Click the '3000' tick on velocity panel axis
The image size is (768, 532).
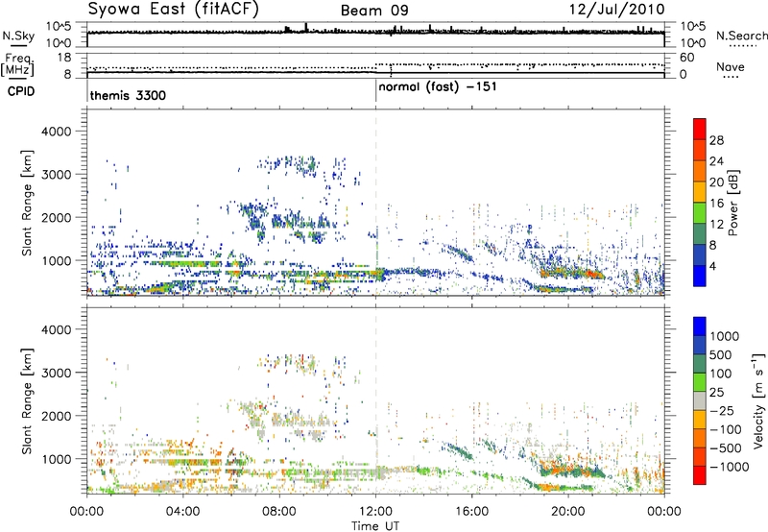(x=56, y=373)
